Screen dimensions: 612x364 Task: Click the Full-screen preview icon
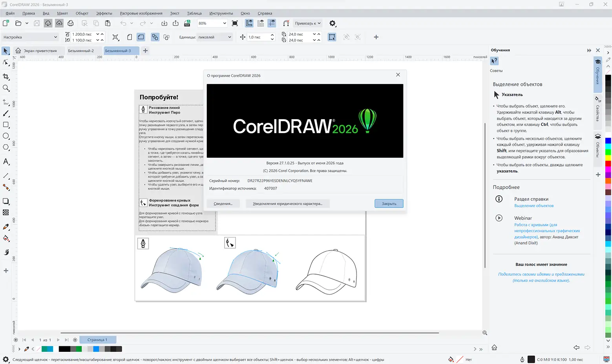point(235,23)
